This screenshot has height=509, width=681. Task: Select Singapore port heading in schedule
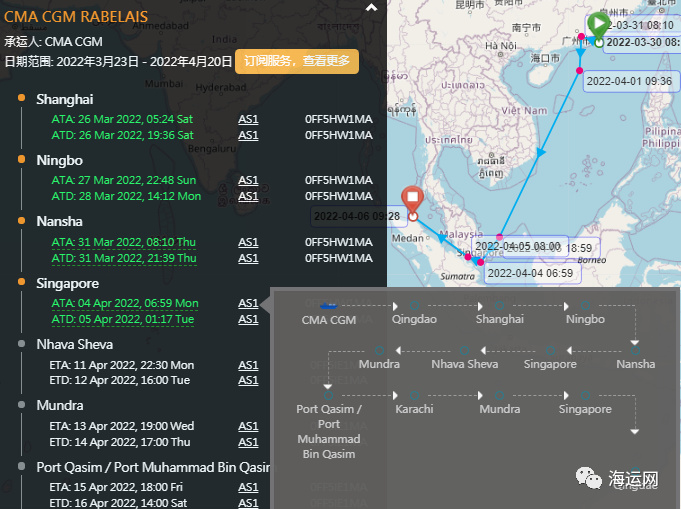coord(68,284)
